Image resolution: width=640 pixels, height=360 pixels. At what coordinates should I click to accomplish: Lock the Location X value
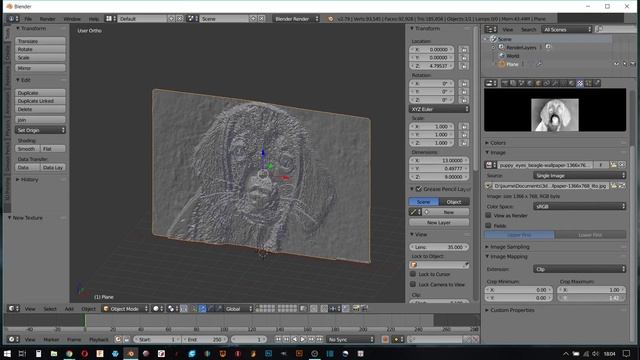click(464, 49)
